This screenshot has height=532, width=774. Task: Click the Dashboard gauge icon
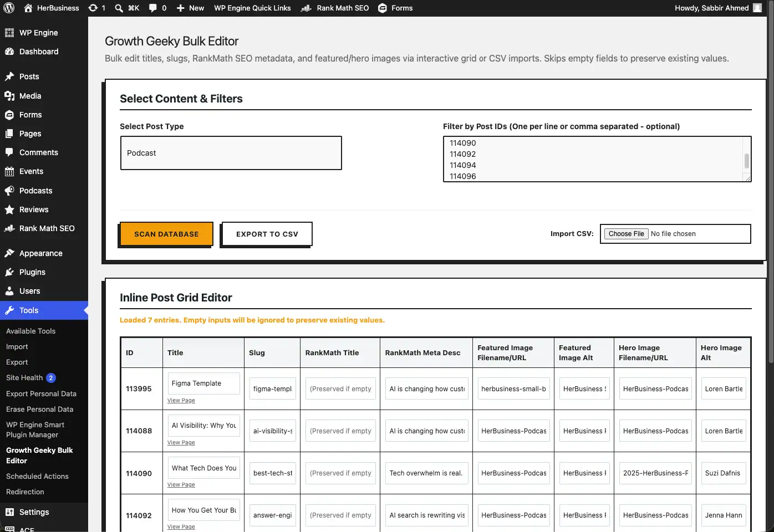coord(9,52)
